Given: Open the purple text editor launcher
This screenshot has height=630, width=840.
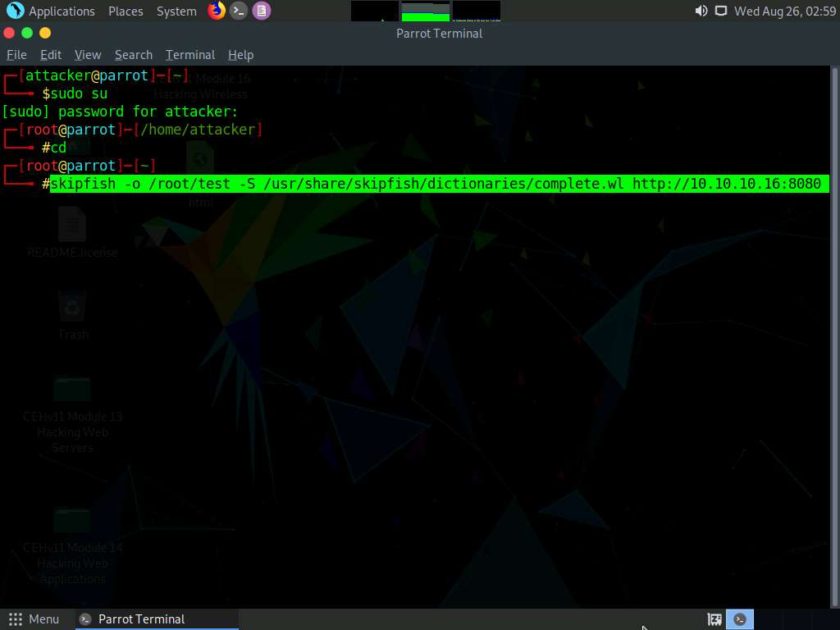Looking at the screenshot, I should 262,11.
